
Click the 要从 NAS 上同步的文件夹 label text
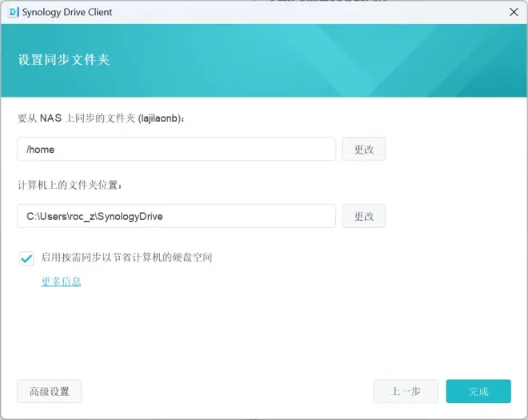pyautogui.click(x=77, y=118)
